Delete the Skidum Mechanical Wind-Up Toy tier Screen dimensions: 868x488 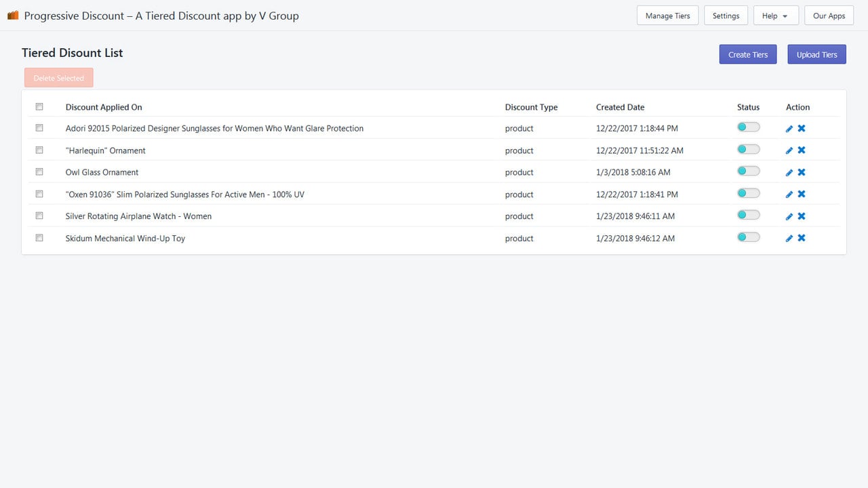(x=802, y=238)
